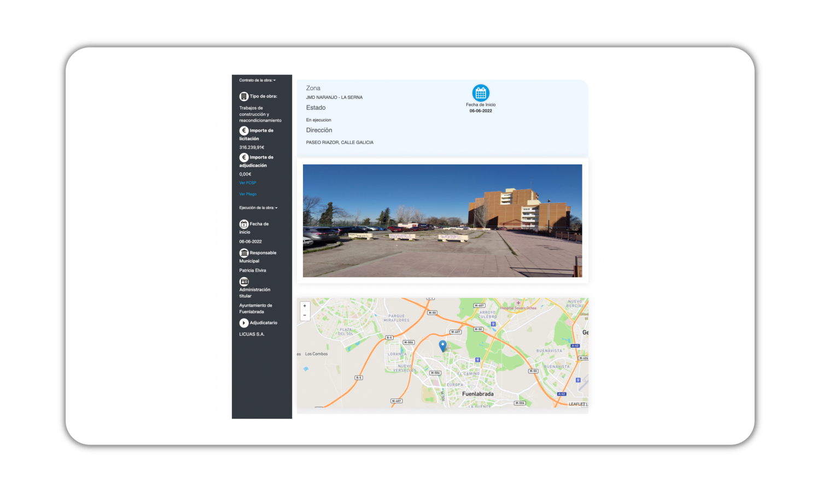This screenshot has height=504, width=840.
Task: Open the Ver PCSP link
Action: (x=248, y=183)
